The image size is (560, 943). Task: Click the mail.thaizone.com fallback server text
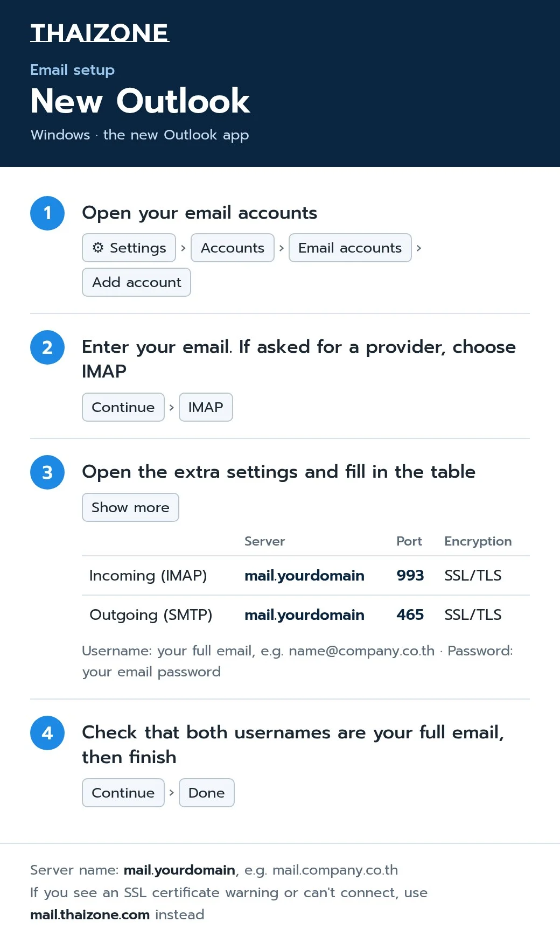pos(90,914)
